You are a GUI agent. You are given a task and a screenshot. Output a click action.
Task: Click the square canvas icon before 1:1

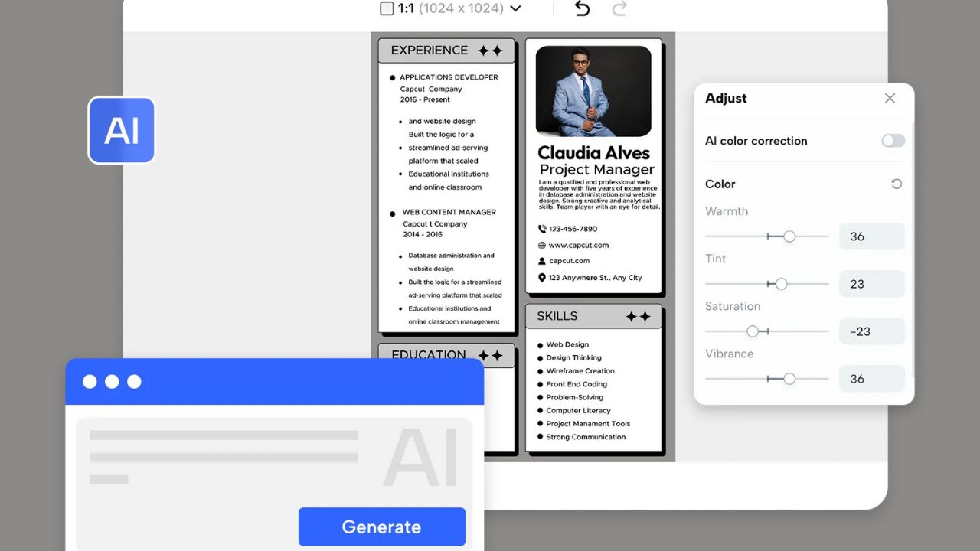click(x=387, y=8)
